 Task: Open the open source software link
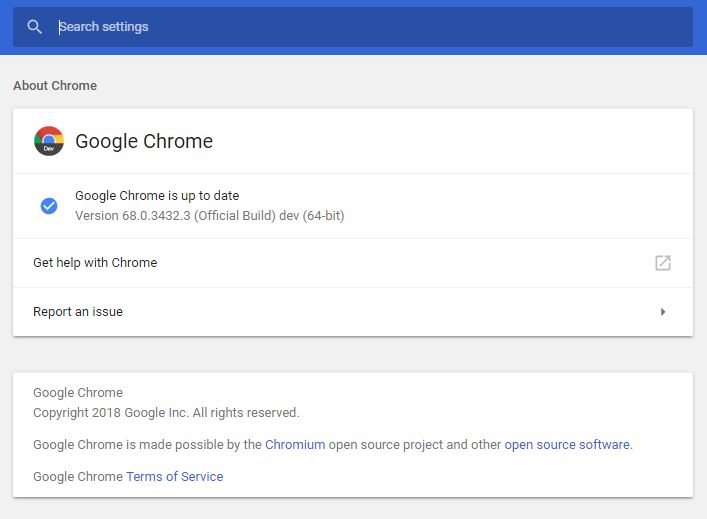[567, 445]
